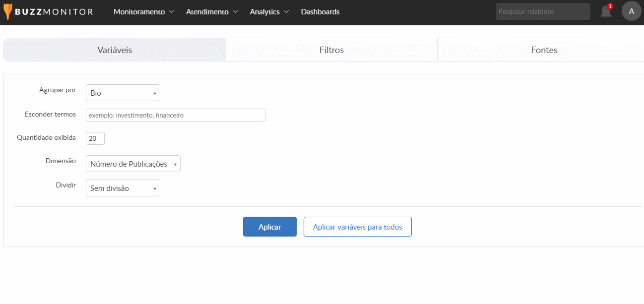Expand the Dividir dropdown showing Sem divisão
The height and width of the screenshot is (304, 644).
[123, 188]
